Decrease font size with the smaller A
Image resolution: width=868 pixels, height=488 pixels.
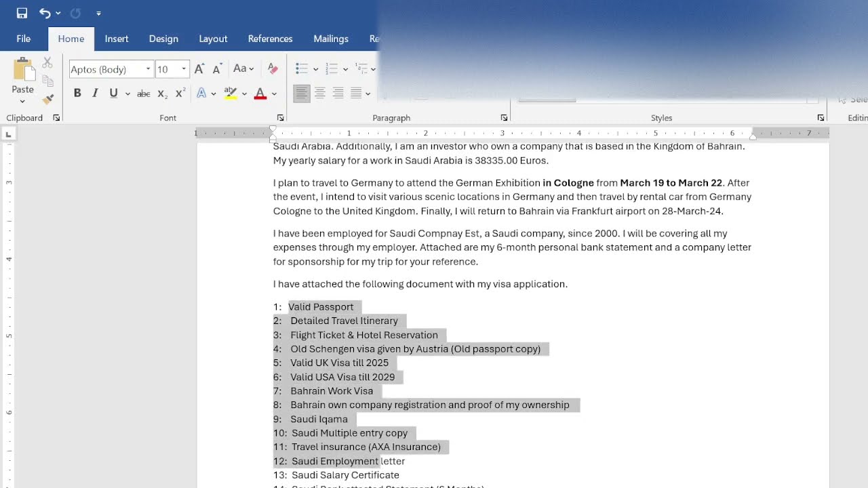tap(217, 69)
